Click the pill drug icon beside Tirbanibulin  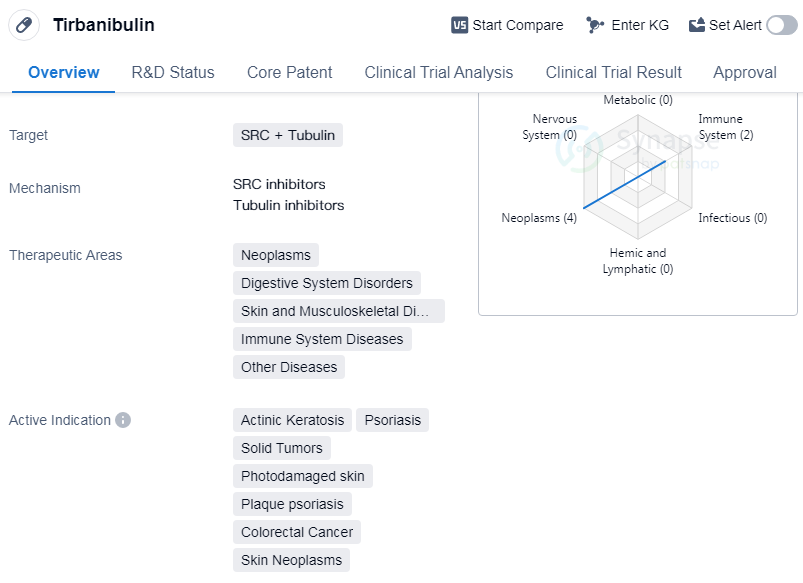coord(24,25)
